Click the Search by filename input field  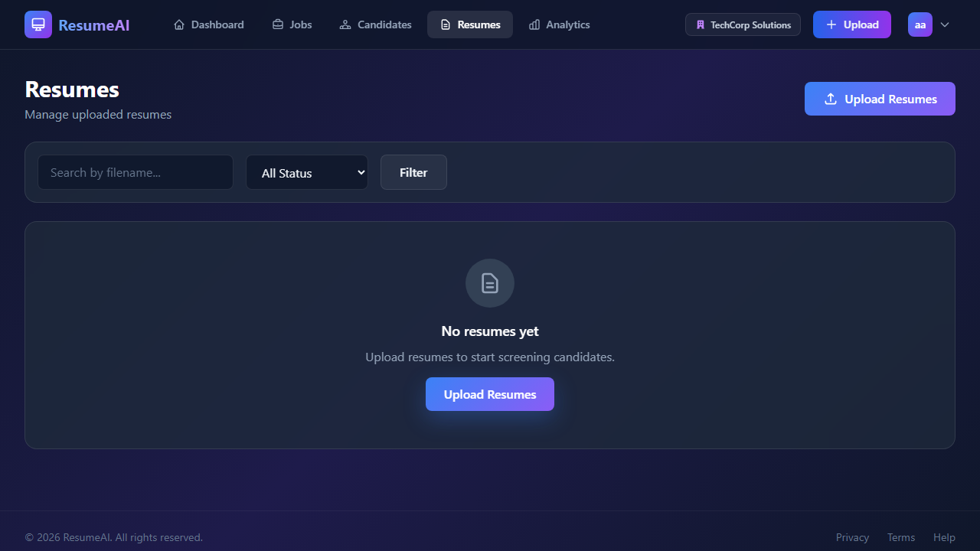(135, 171)
